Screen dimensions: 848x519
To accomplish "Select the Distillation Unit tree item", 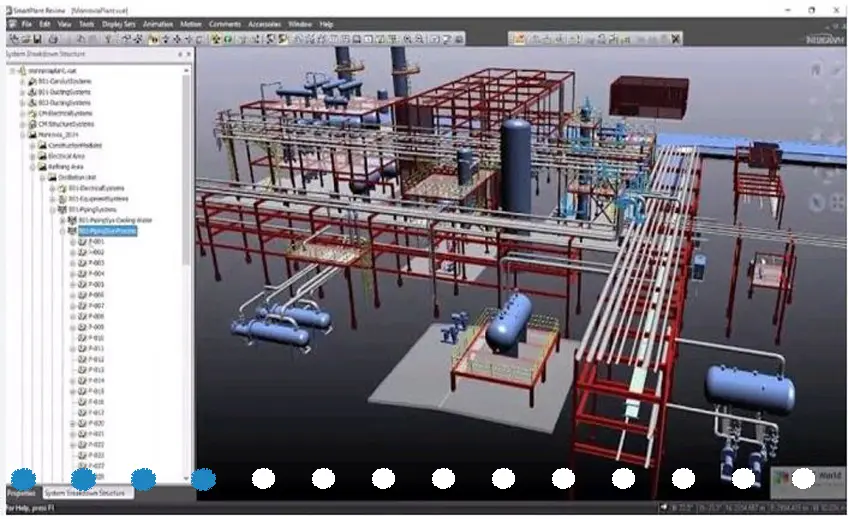I will 77,178.
